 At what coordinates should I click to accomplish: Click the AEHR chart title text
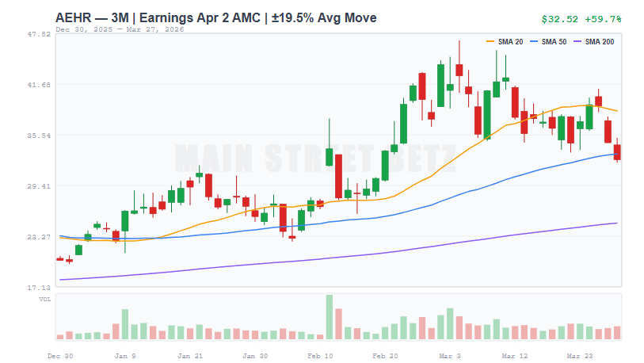point(216,17)
